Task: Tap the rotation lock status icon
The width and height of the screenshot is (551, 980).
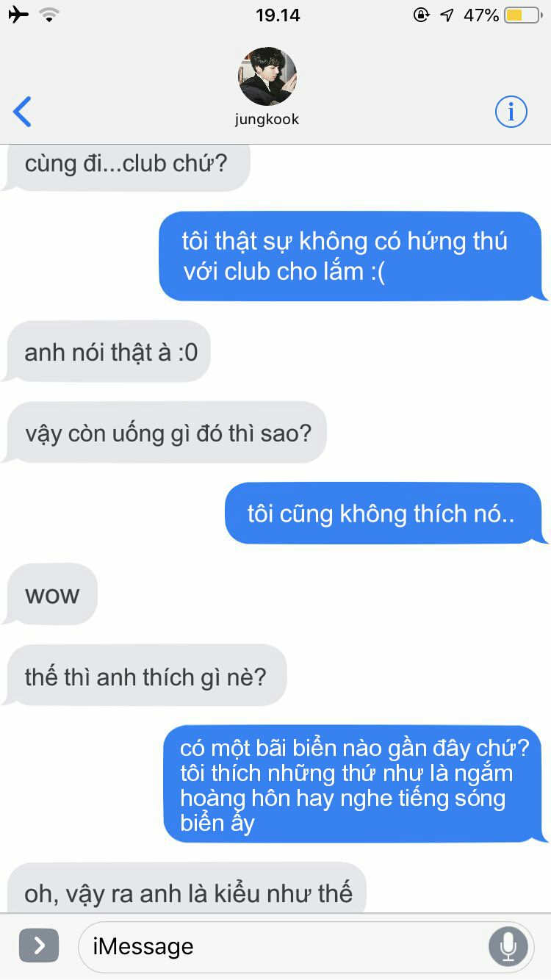Action: 421,15
